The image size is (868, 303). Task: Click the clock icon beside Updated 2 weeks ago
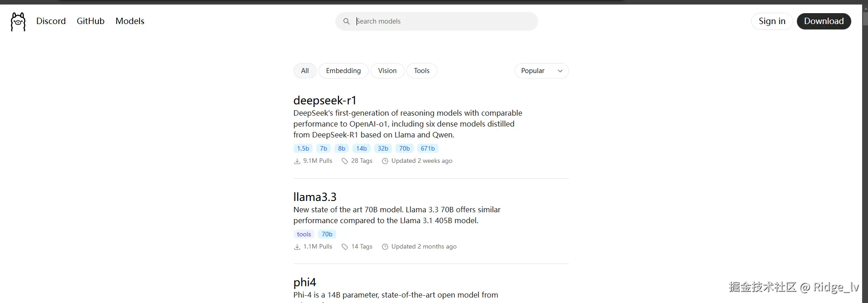tap(385, 161)
